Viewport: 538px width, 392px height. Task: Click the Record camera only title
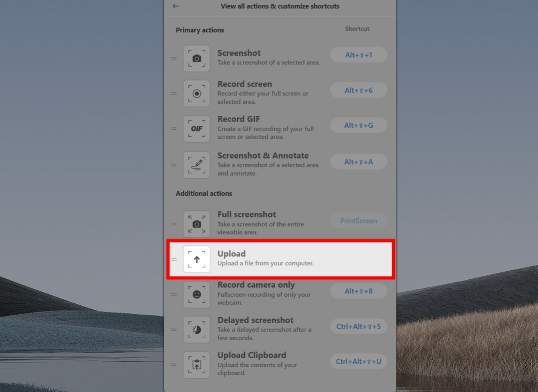(x=256, y=285)
